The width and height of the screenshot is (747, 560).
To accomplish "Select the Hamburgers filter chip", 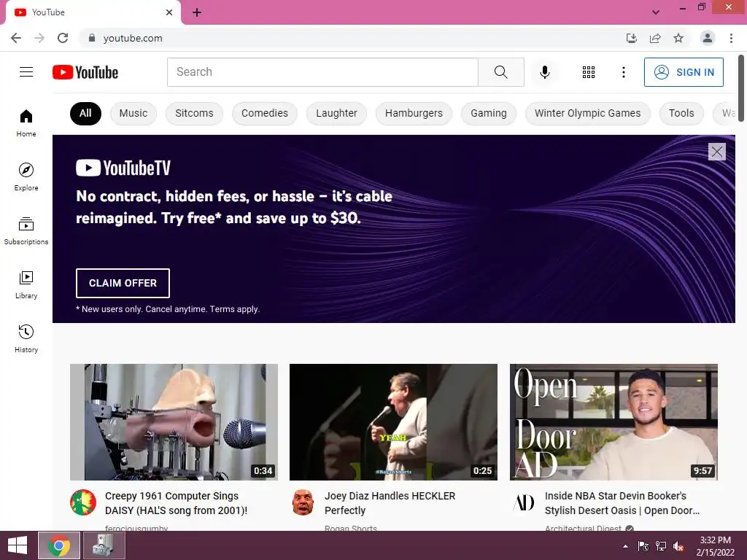I will pyautogui.click(x=414, y=113).
